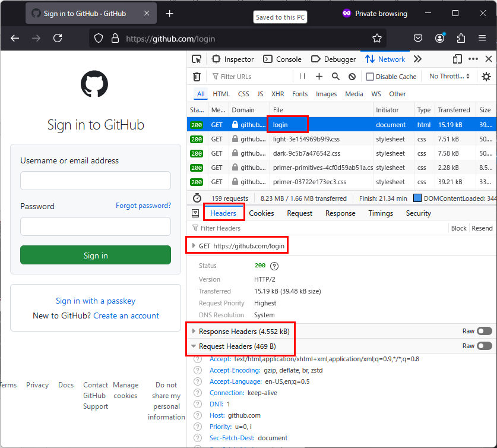Screen dimensions: 497x448
Task: Click the github.com/login address bar
Action: 238,39
